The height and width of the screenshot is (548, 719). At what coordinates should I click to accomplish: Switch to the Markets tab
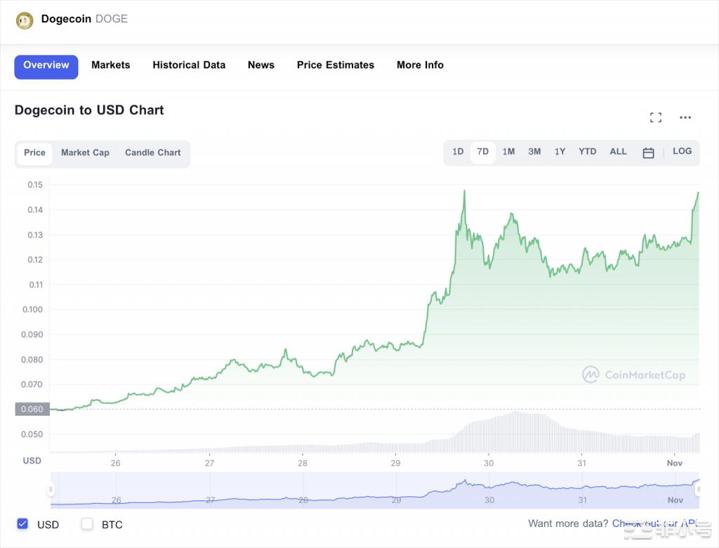(x=110, y=65)
